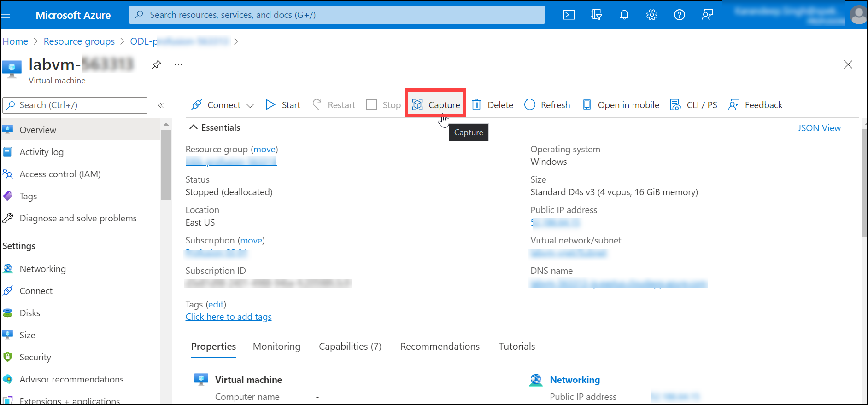Image resolution: width=868 pixels, height=405 pixels.
Task: Open Extensions + applications menu item
Action: [80, 399]
